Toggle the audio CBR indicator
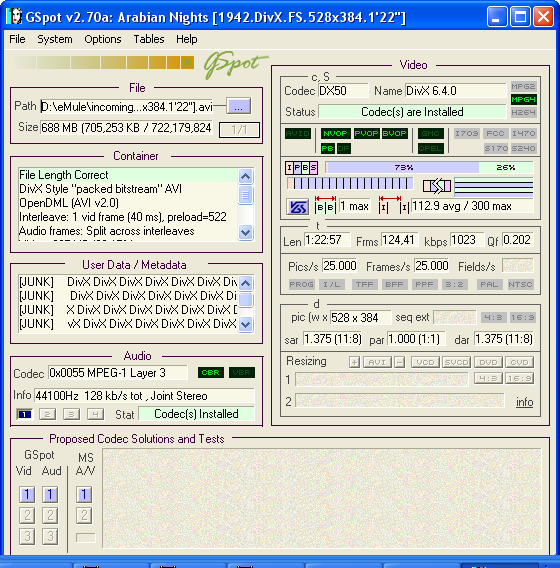 pos(210,372)
